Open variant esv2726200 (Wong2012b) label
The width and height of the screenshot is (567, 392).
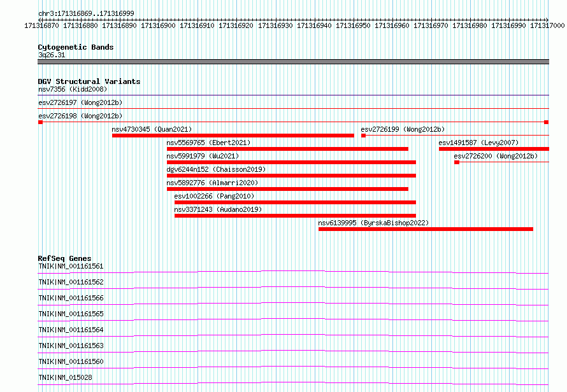coord(496,156)
